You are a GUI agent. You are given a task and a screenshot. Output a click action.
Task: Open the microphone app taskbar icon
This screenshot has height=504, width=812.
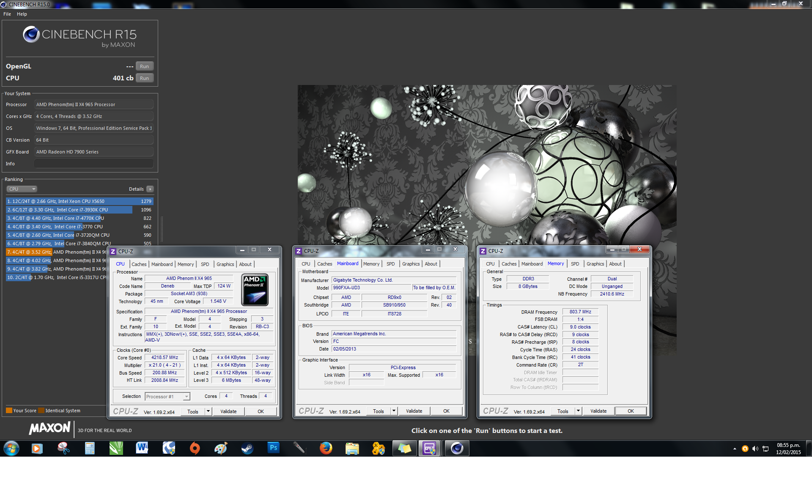pyautogui.click(x=299, y=448)
